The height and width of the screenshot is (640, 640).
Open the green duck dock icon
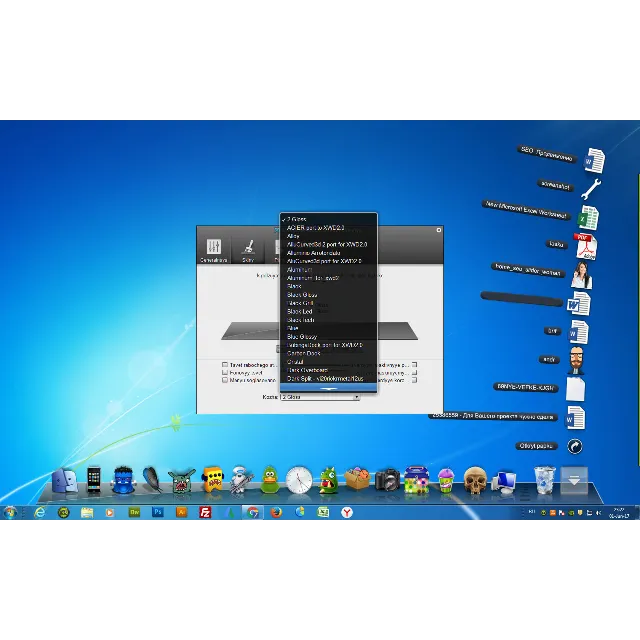[x=270, y=480]
